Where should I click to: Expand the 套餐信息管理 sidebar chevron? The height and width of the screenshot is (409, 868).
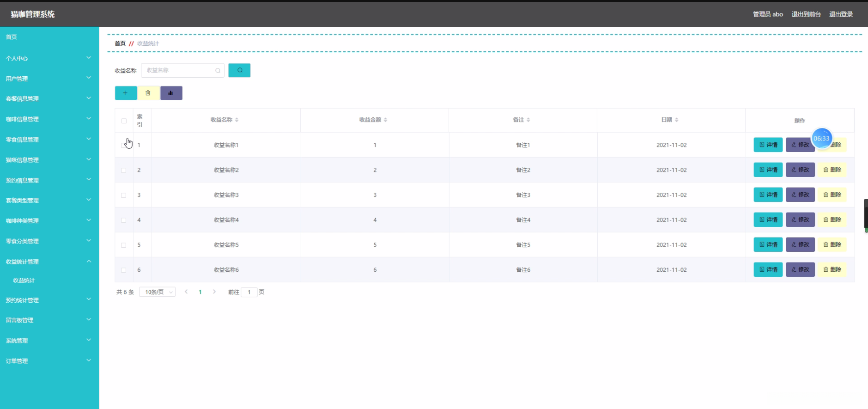coord(89,98)
